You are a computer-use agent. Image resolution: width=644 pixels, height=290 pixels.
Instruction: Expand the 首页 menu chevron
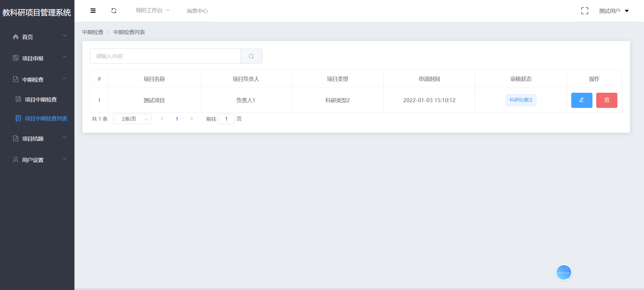point(65,35)
